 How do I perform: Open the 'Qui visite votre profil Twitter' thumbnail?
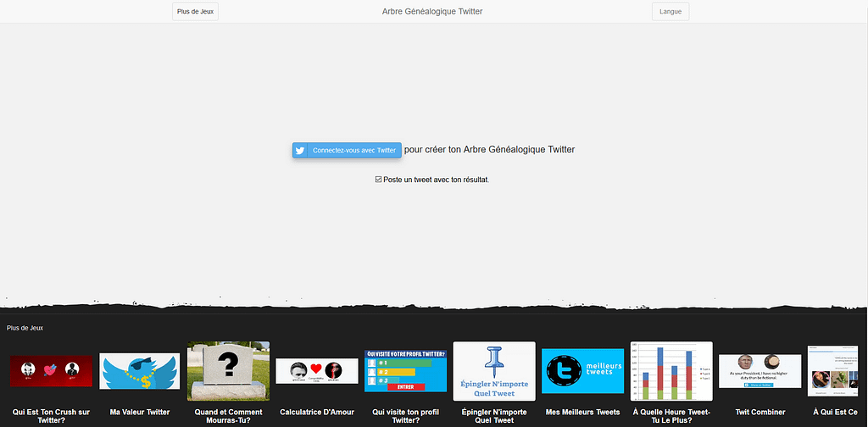coord(405,371)
